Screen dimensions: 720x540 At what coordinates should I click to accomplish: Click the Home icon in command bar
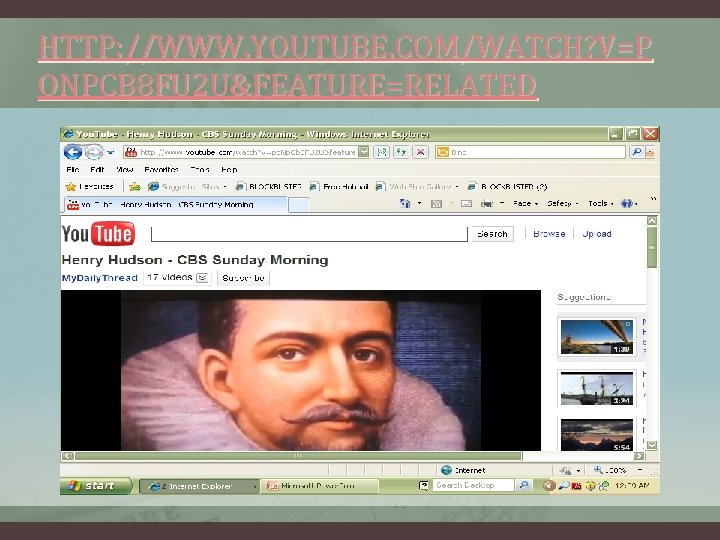click(405, 203)
